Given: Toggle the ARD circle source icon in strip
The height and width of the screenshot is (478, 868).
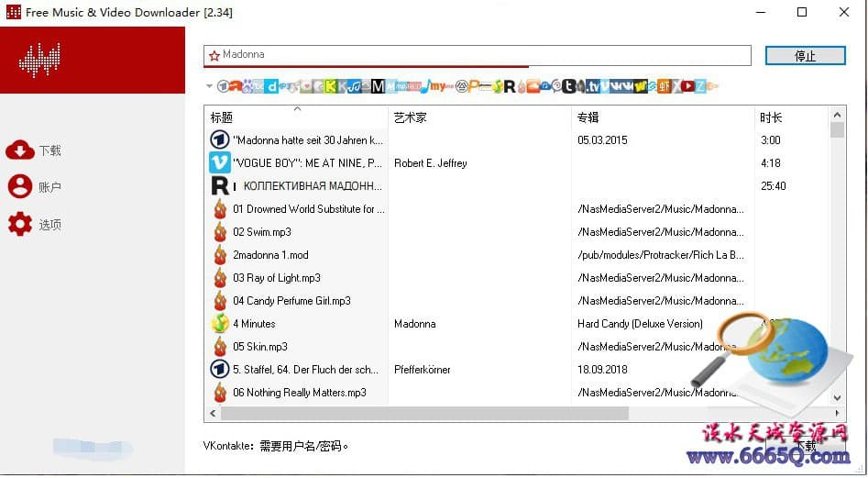Looking at the screenshot, I should click(x=223, y=86).
